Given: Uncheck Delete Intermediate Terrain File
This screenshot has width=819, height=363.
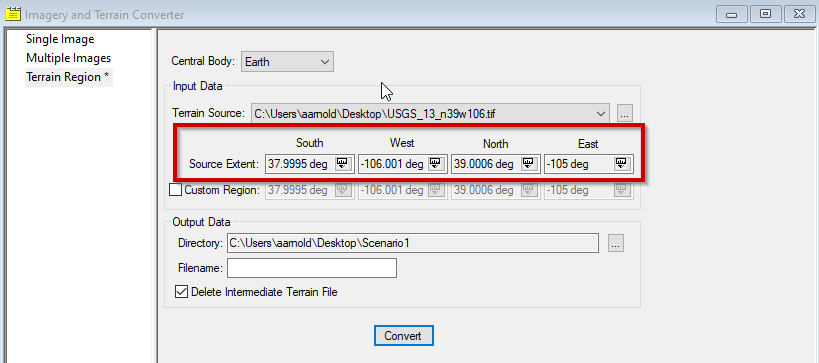Looking at the screenshot, I should 181,291.
